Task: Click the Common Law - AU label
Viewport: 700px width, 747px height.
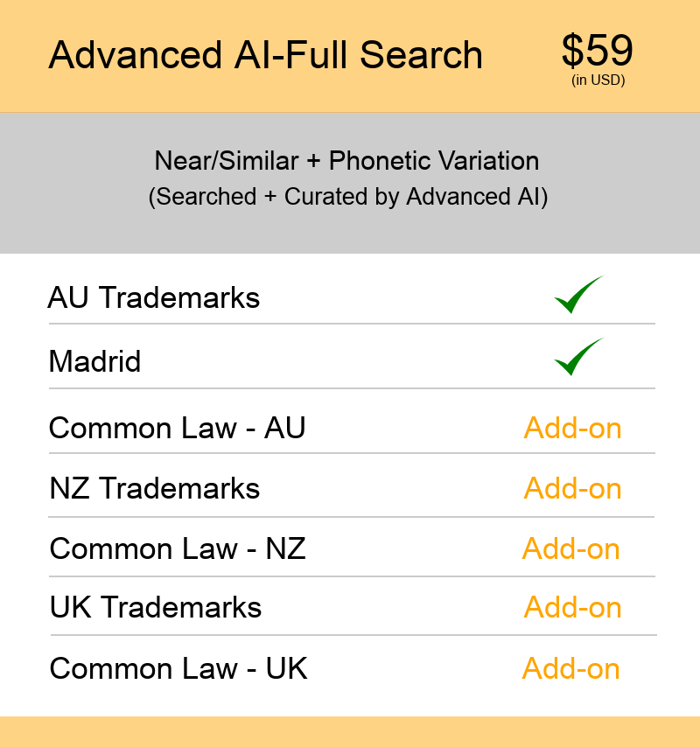Action: (x=177, y=429)
